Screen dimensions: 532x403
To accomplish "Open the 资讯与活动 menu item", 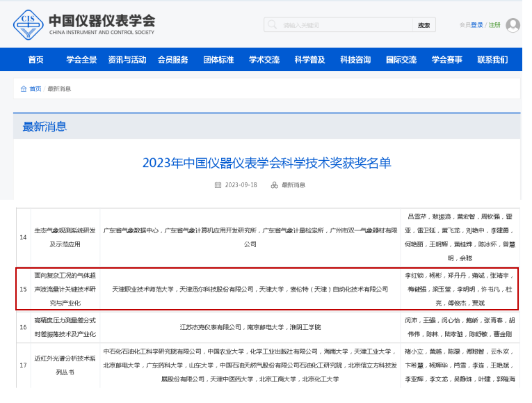I will pos(127,60).
